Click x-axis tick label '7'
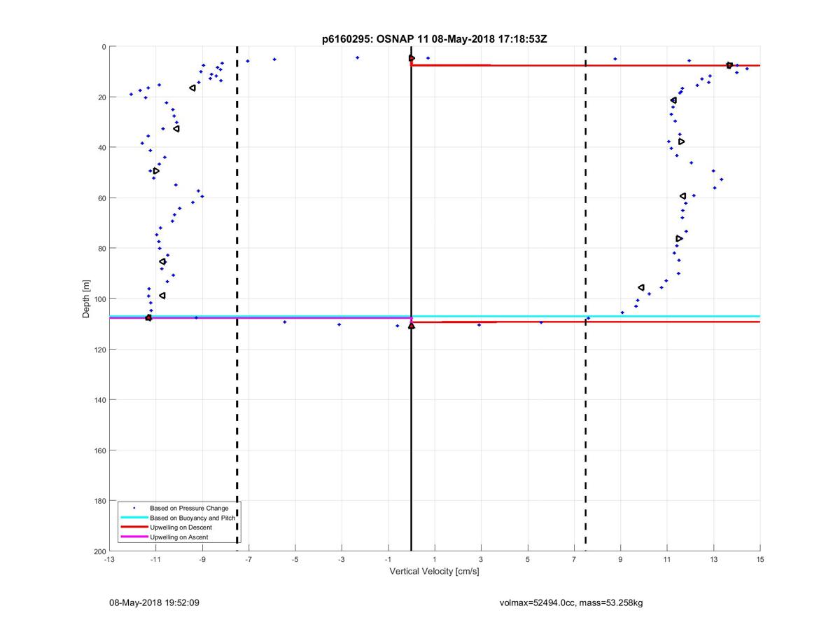 click(574, 560)
